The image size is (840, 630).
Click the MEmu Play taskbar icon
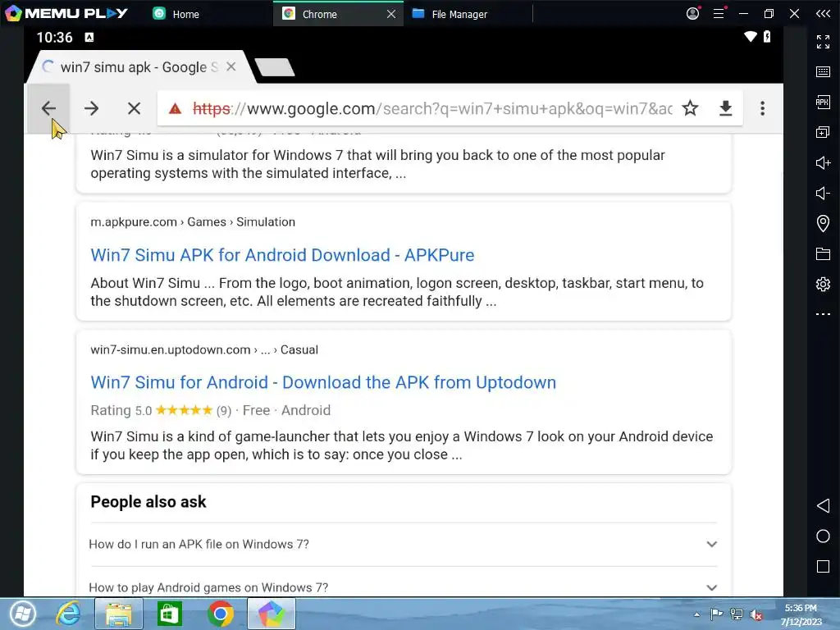(x=271, y=614)
